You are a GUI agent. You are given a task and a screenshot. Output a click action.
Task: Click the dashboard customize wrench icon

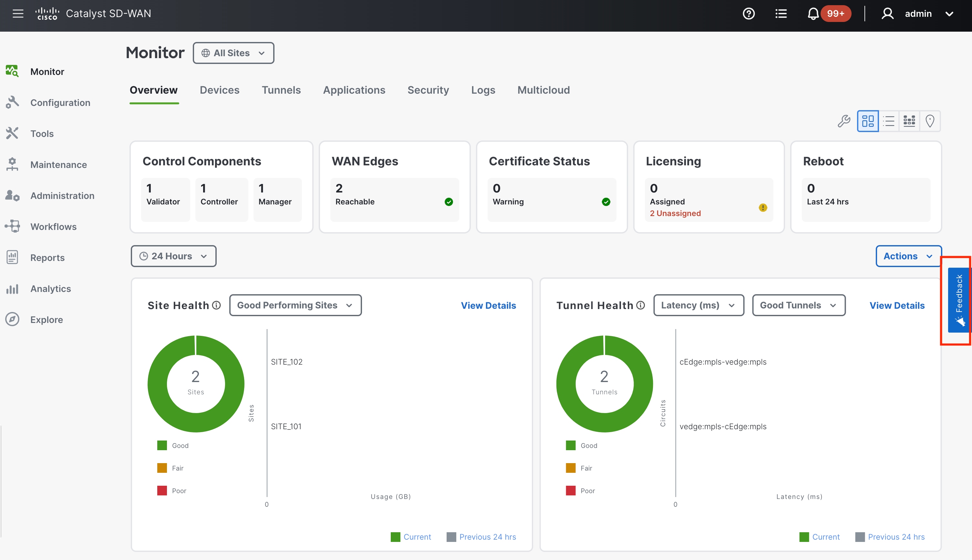[843, 121]
